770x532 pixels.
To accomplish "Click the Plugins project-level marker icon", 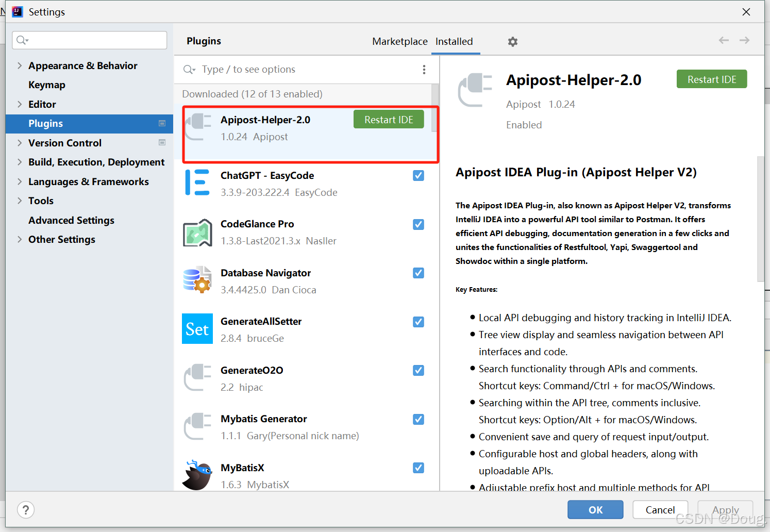I will click(x=162, y=123).
